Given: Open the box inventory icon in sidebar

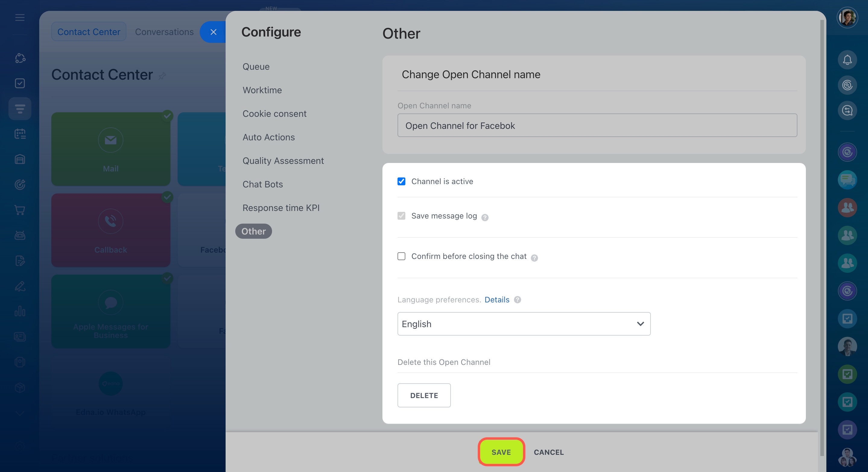Looking at the screenshot, I should pyautogui.click(x=20, y=387).
